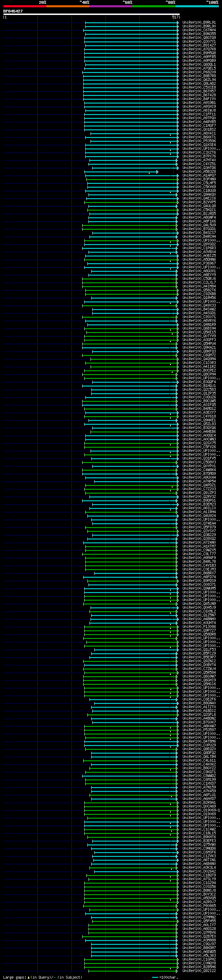Image resolution: width=222 pixels, height=980 pixels.
Task: Click the Large gaps legend text
Action: [x=15, y=977]
